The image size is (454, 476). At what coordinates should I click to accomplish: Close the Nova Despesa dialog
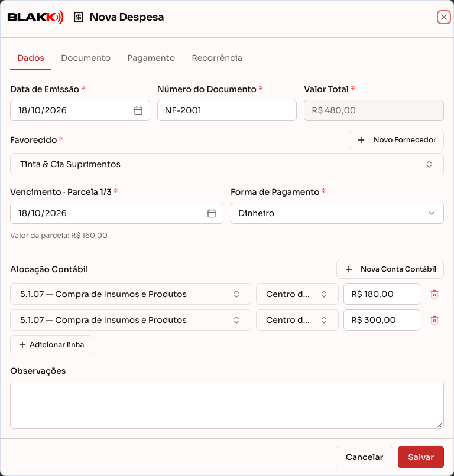point(444,17)
